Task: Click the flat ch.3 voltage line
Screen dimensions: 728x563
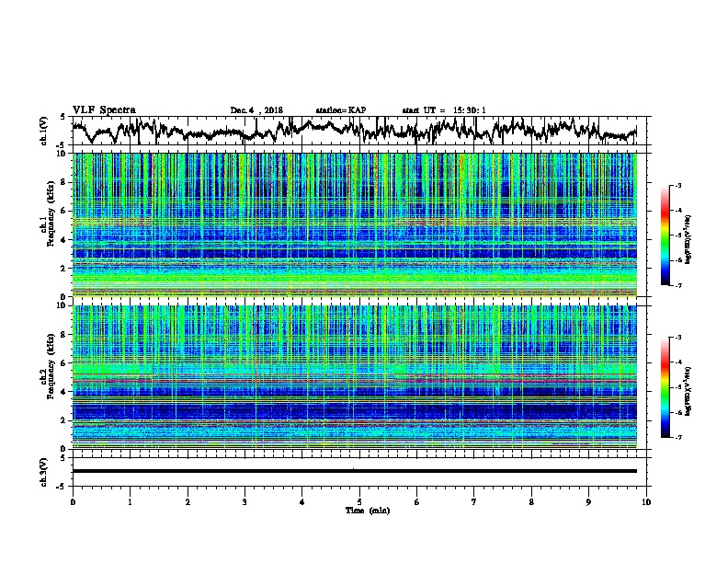Action: (354, 471)
